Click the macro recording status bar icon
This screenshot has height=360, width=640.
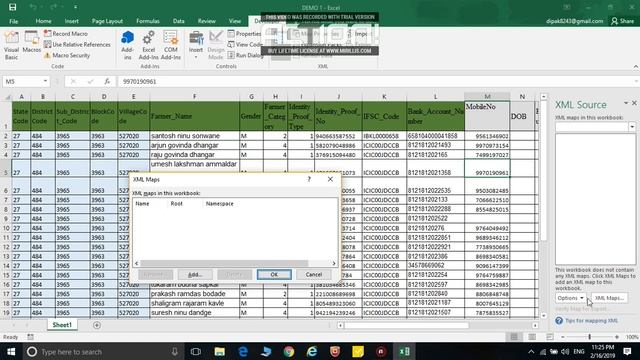click(30, 337)
